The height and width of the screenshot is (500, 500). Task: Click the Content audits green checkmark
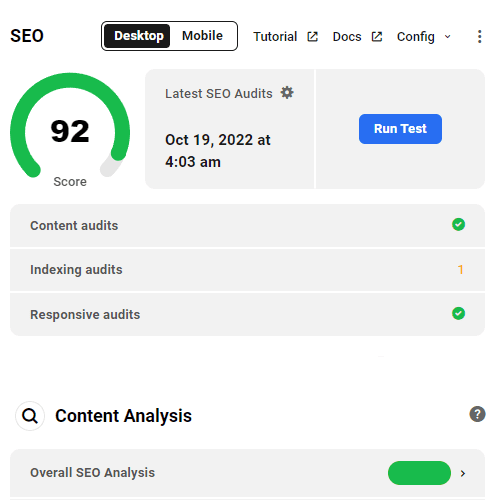[x=458, y=224]
